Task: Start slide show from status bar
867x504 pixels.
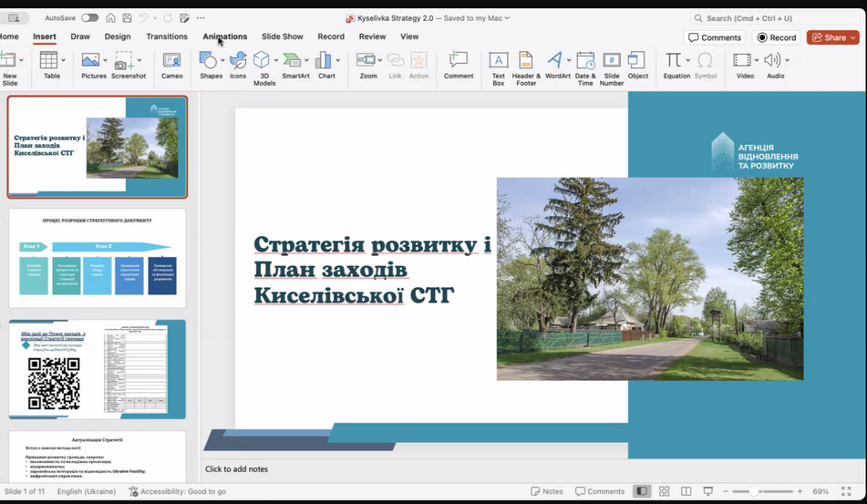Action: pyautogui.click(x=707, y=491)
